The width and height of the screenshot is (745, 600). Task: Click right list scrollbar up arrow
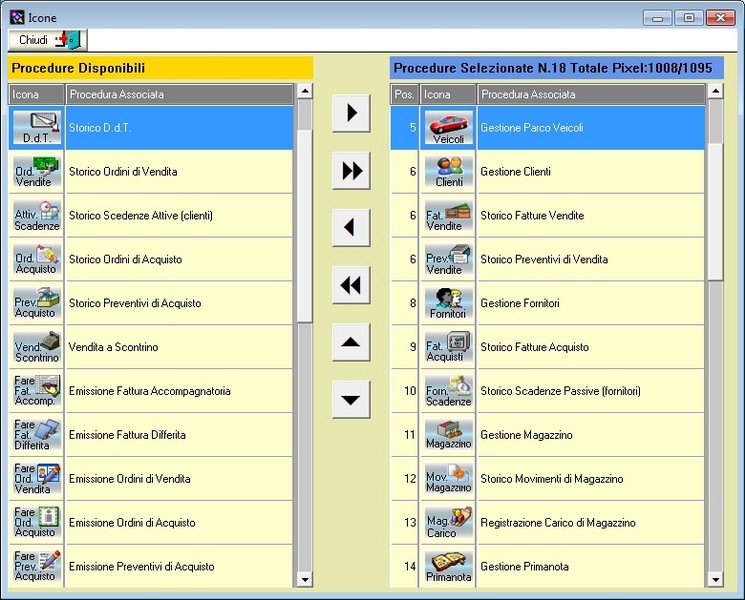click(716, 91)
